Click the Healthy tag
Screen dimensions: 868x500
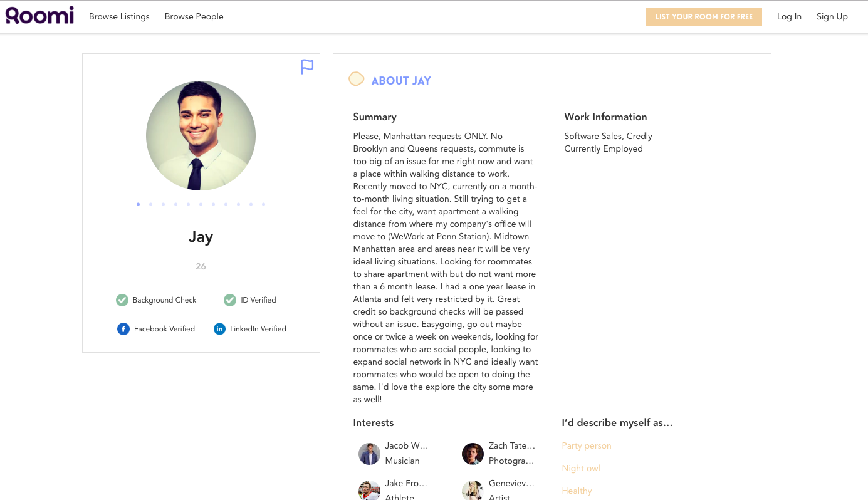pos(577,491)
